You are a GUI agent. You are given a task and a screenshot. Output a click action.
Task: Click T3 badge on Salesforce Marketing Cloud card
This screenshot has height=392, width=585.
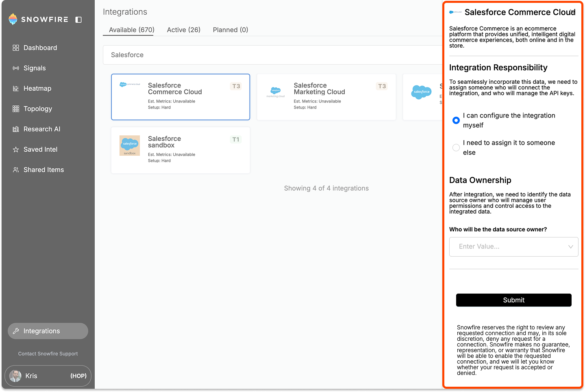click(x=382, y=86)
